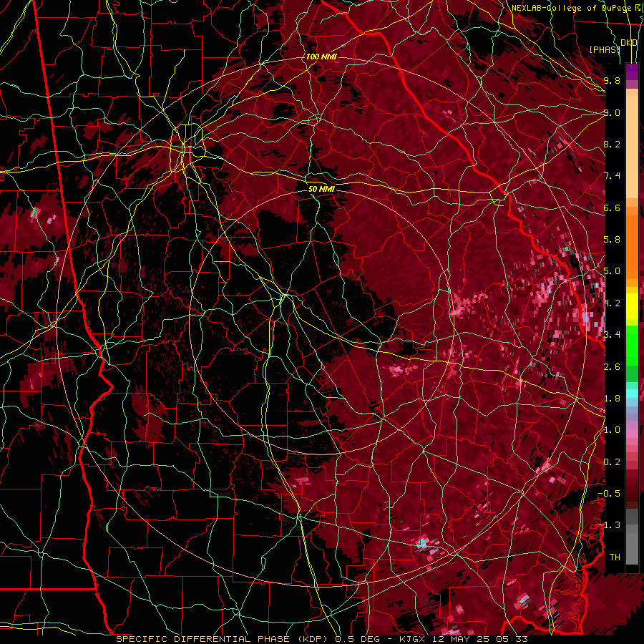Image resolution: width=644 pixels, height=644 pixels.
Task: Click the -0.5 value on the color scale
Action: pyautogui.click(x=610, y=494)
